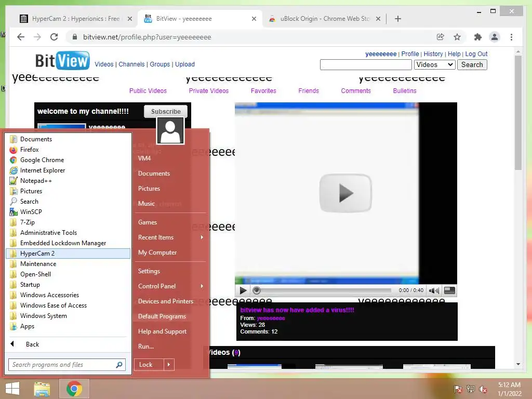532x399 pixels.
Task: Click the BitView search text field
Action: click(366, 65)
